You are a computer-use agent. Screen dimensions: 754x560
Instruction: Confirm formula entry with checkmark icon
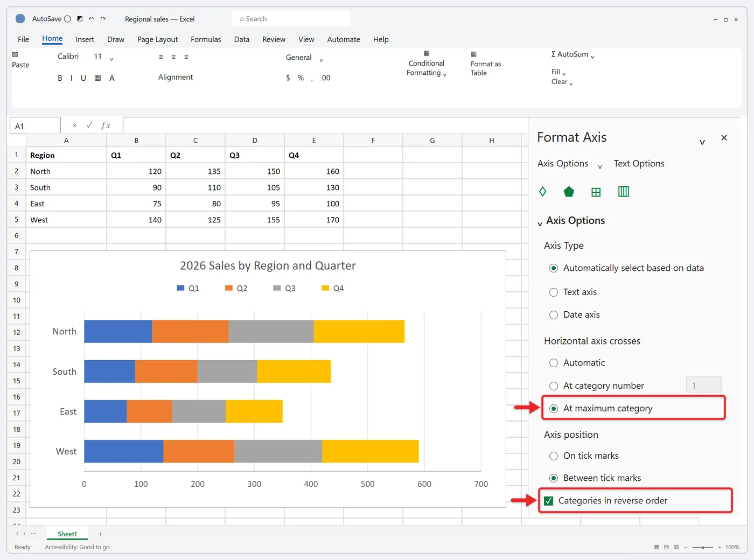(89, 125)
